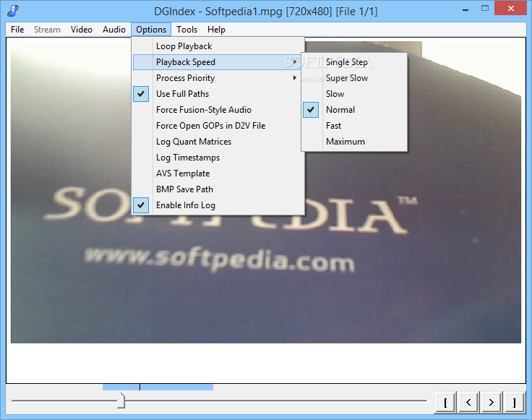Select Fast playback speed
Image resolution: width=532 pixels, height=420 pixels.
[x=354, y=126]
